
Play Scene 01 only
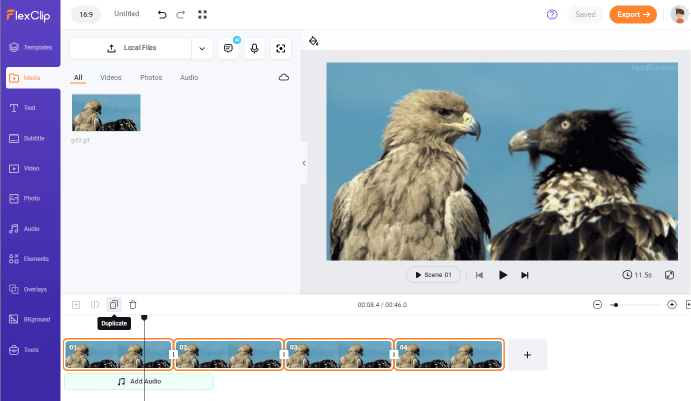point(433,275)
